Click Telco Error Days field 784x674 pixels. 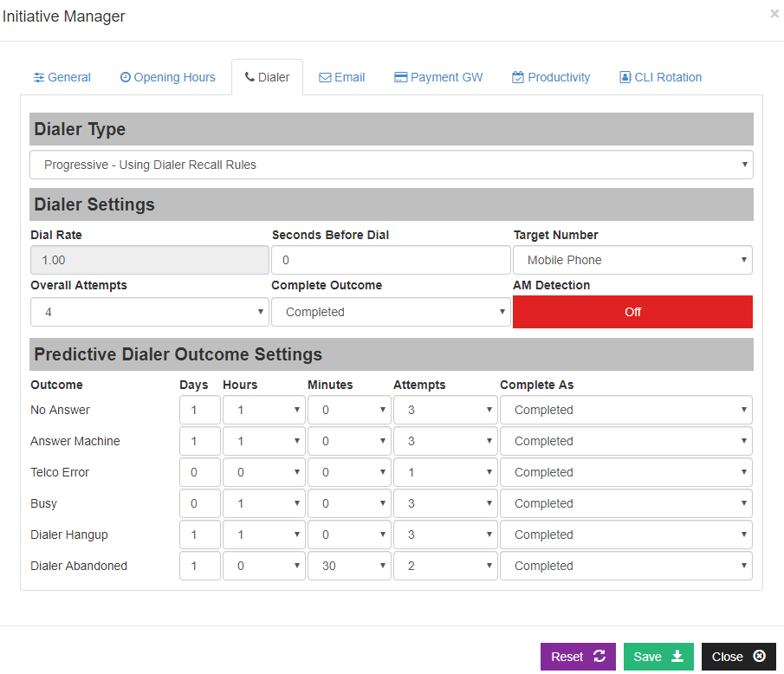click(x=200, y=472)
